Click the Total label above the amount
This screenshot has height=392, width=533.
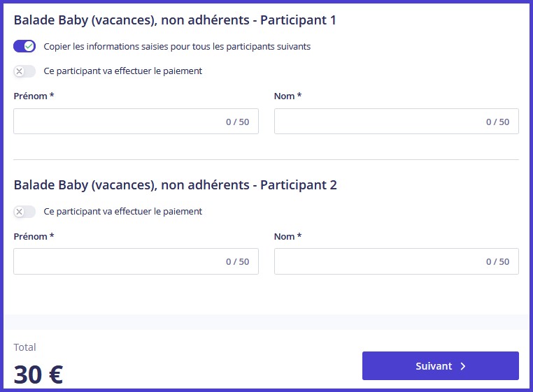pyautogui.click(x=24, y=347)
